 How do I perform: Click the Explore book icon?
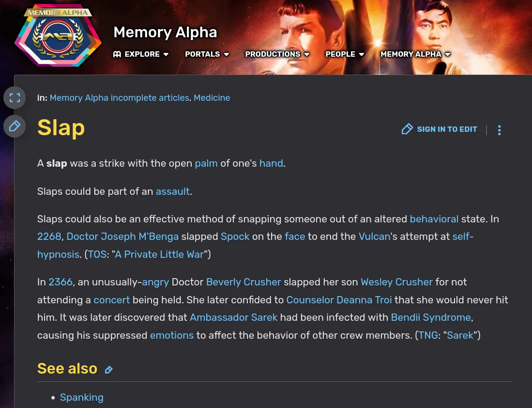(x=117, y=54)
